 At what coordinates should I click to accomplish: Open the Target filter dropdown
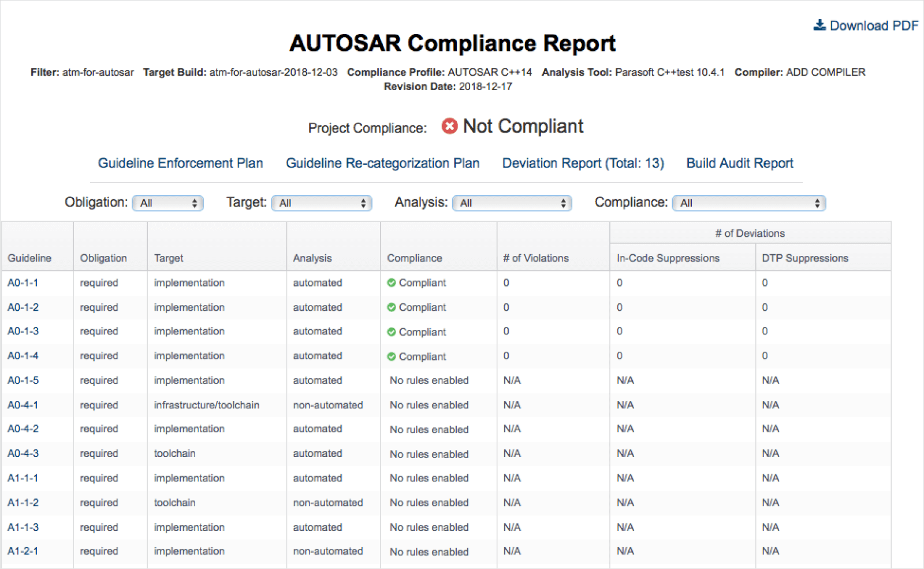point(322,203)
